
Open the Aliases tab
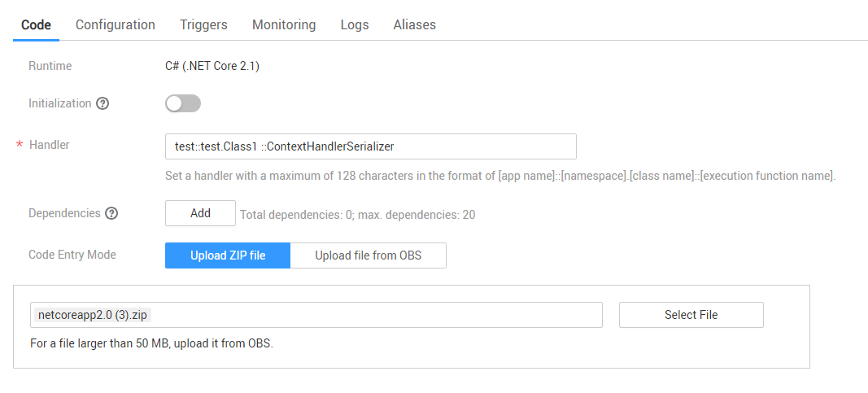(x=414, y=24)
